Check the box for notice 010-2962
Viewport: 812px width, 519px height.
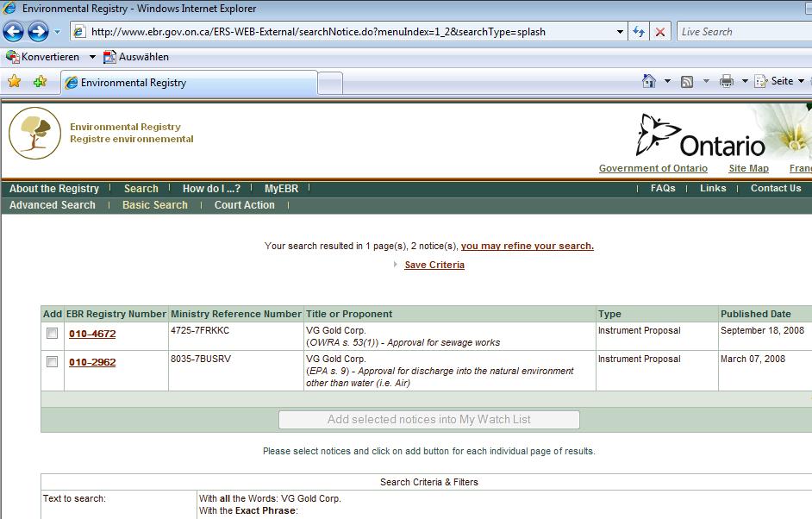tap(53, 362)
